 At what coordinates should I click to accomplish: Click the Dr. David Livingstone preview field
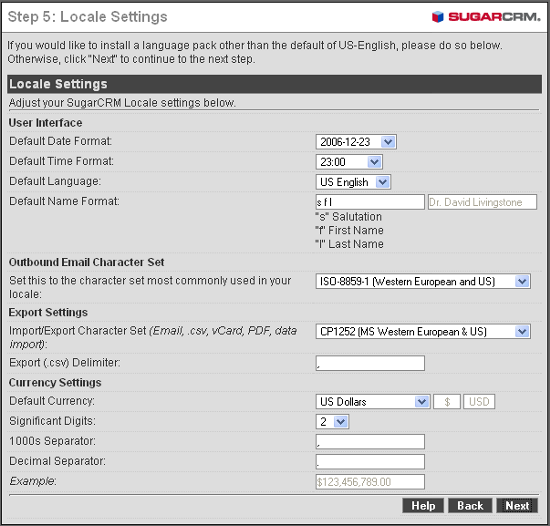pyautogui.click(x=482, y=202)
